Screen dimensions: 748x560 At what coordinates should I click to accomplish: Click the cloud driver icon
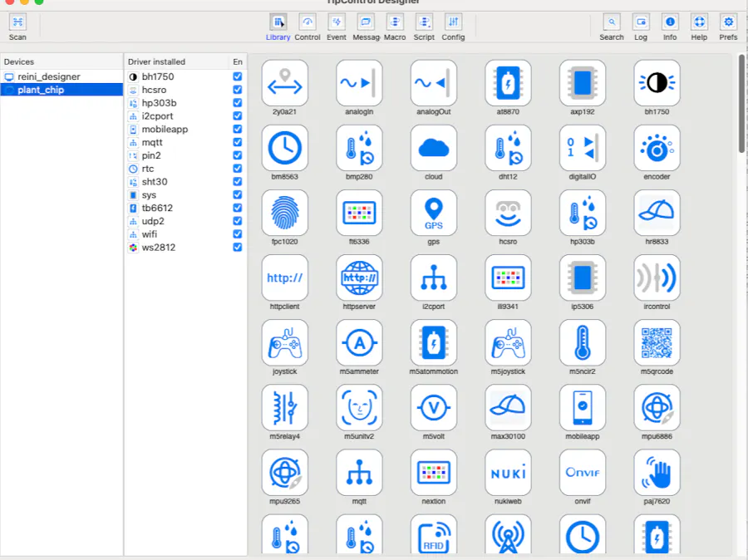433,148
